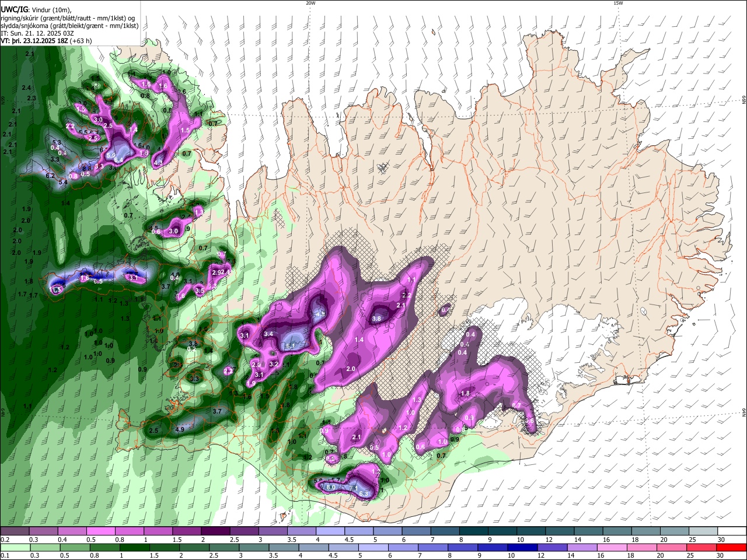Pick the upper legend lavender swatch between 4 and 4.5
This screenshot has height=560, width=747.
(x=329, y=531)
